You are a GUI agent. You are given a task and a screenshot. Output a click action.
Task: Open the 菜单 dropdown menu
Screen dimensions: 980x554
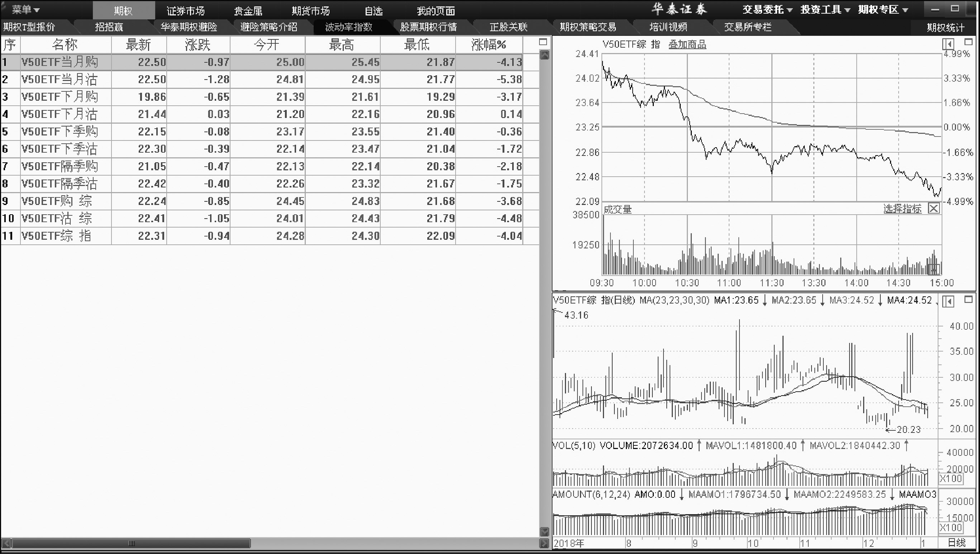tap(25, 10)
